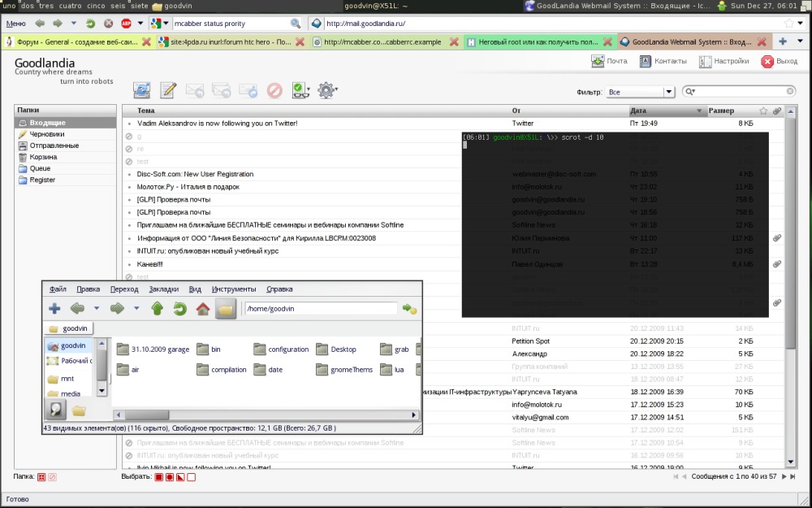Click the browser Forward arrow

point(58,24)
